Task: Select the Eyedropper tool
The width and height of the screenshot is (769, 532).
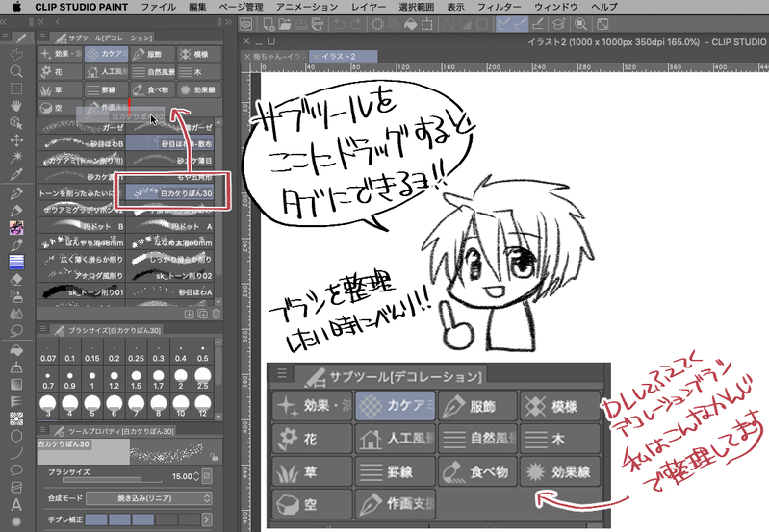Action: tap(16, 174)
